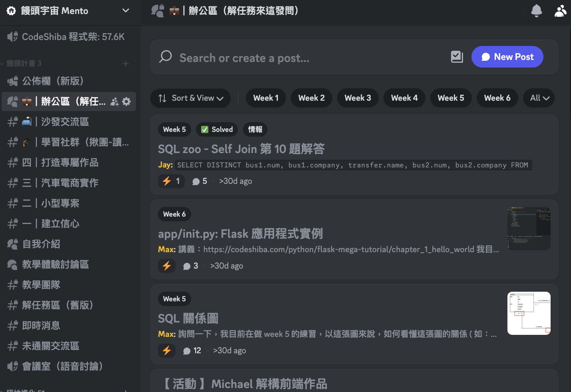The width and height of the screenshot is (571, 392).
Task: Click comment bubble on Flask 應用程式實例 post
Action: [x=187, y=266]
